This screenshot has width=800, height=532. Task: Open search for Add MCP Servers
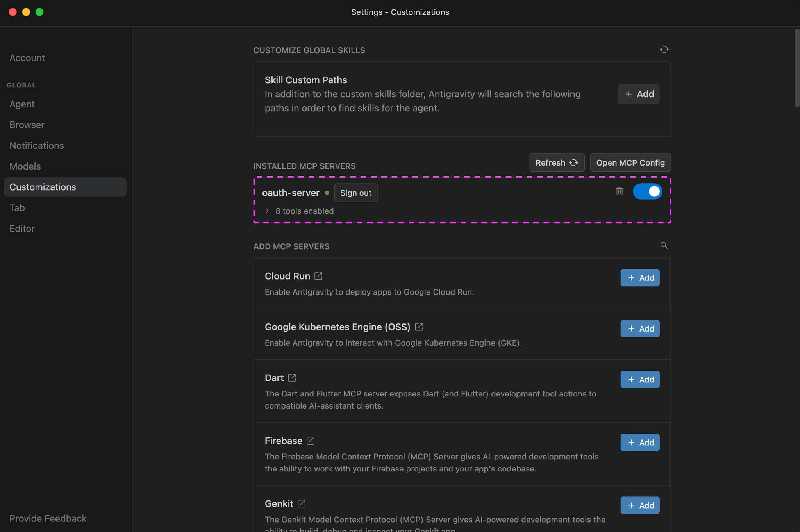coord(664,246)
